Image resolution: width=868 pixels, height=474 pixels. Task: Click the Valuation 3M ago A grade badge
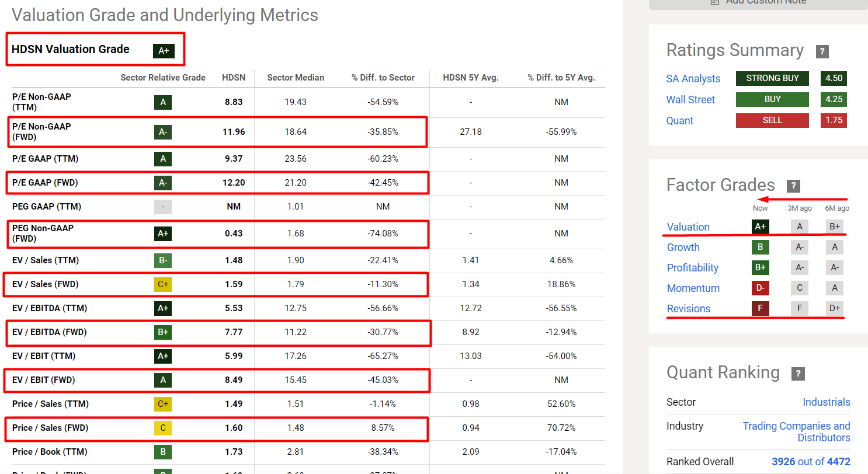click(800, 226)
